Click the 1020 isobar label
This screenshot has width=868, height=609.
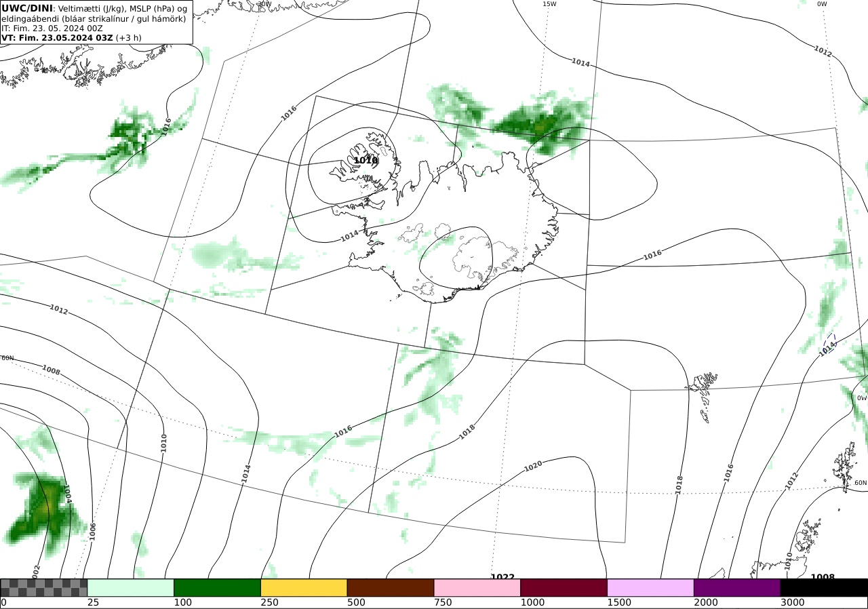[533, 467]
